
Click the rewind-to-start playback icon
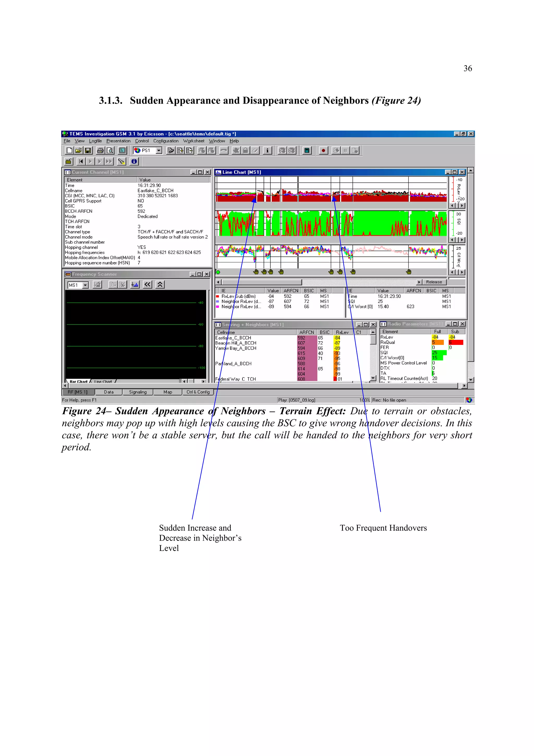click(x=81, y=161)
